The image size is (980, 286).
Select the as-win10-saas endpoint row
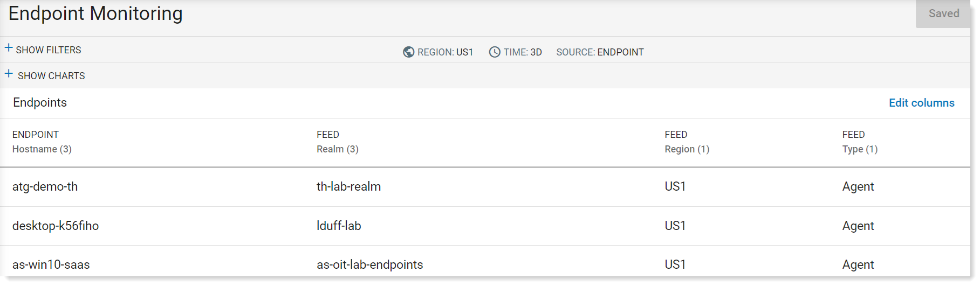pos(485,264)
